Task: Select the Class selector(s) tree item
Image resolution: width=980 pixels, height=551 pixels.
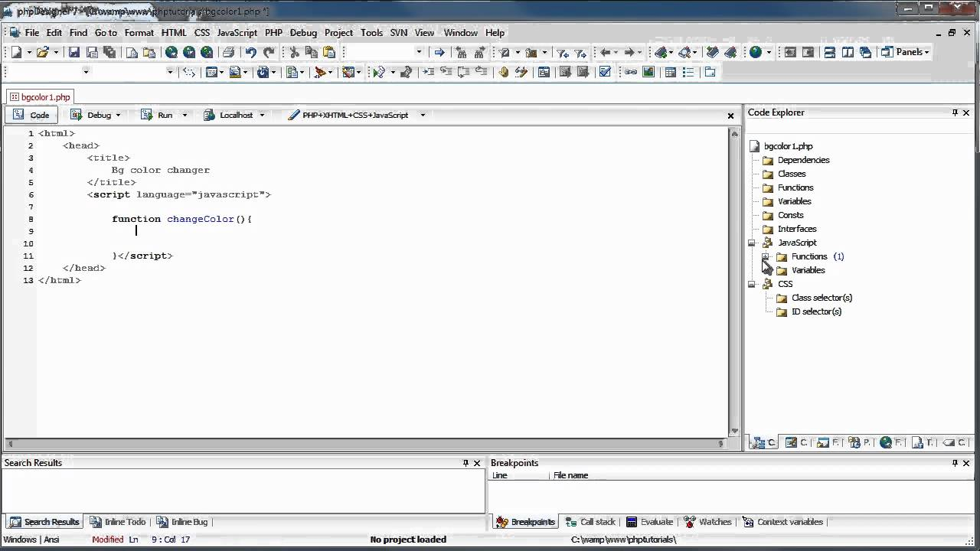Action: point(822,298)
